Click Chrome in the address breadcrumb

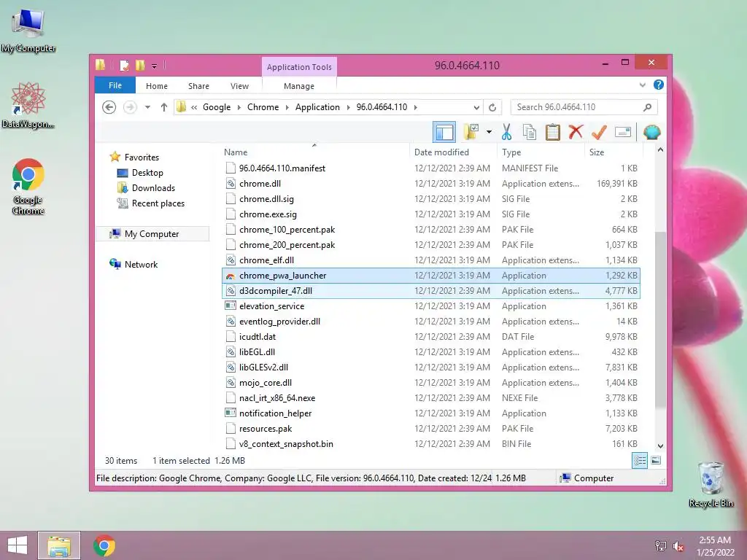(263, 107)
